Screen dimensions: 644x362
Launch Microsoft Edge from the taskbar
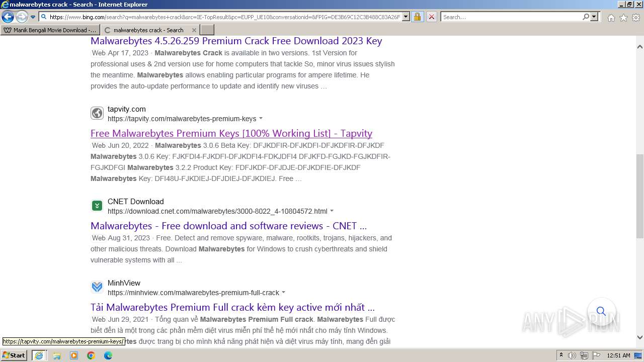pos(108,355)
